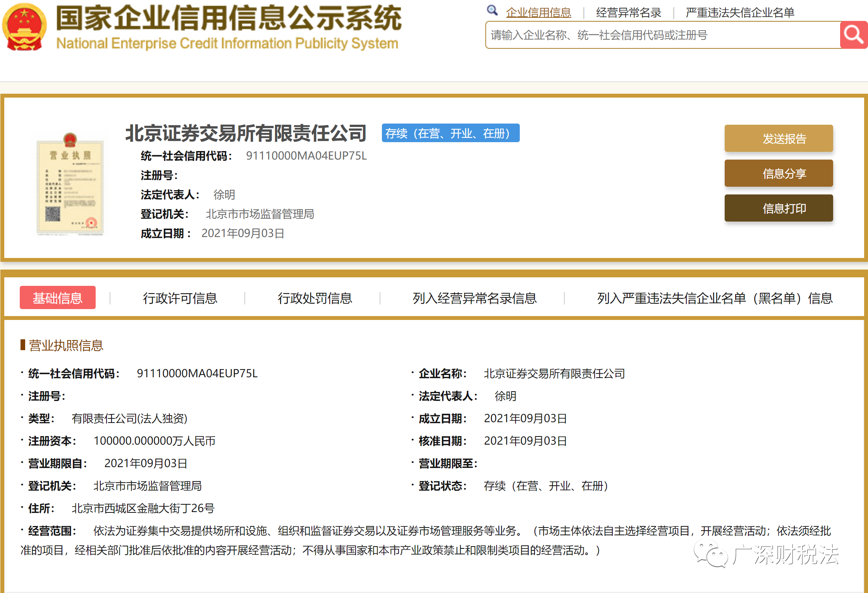The height and width of the screenshot is (593, 868).
Task: Click the license-section 登记机关 value 北京市市场监督管理局
Action: (147, 486)
